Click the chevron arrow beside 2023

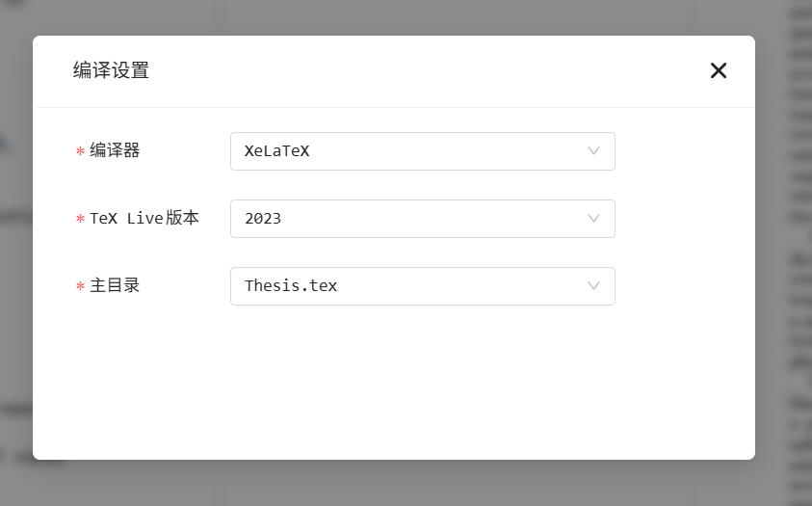coord(594,219)
